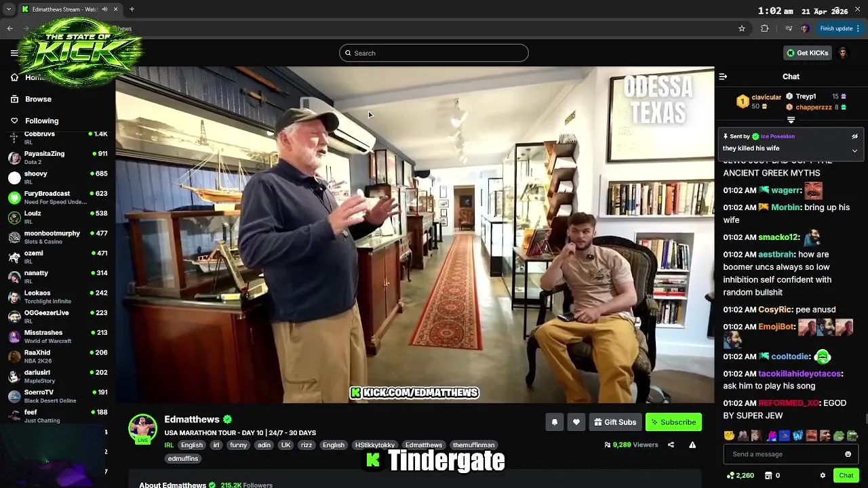Click the Finish update browser button
Viewport: 868px width, 488px height.
point(840,28)
